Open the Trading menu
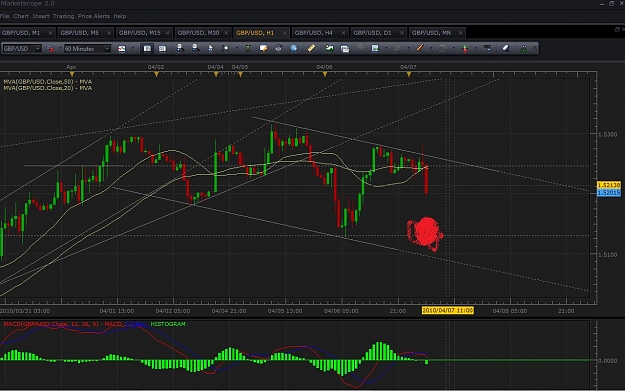The height and width of the screenshot is (391, 625). [x=63, y=16]
